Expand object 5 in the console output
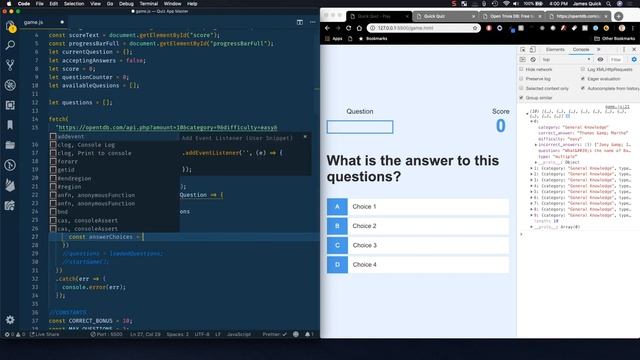 (x=531, y=191)
